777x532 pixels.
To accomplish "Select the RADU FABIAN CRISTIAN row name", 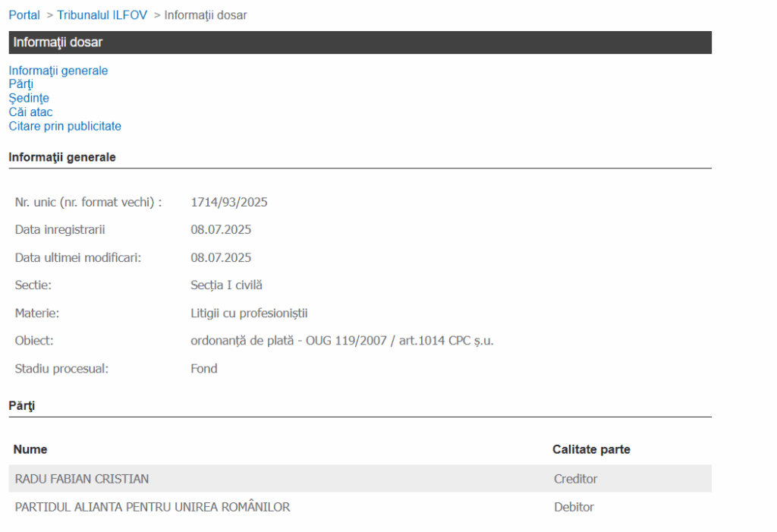I will 82,479.
